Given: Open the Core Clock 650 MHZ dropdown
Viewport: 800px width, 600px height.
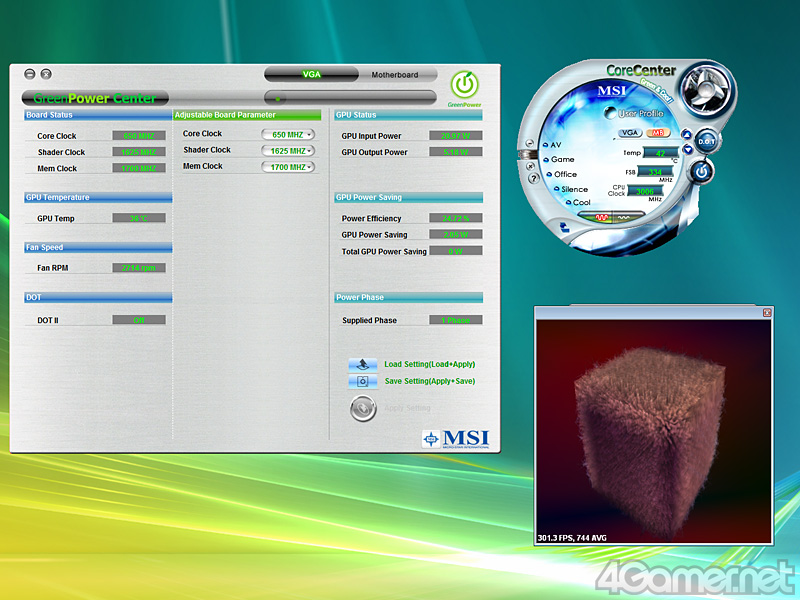Looking at the screenshot, I should [288, 135].
